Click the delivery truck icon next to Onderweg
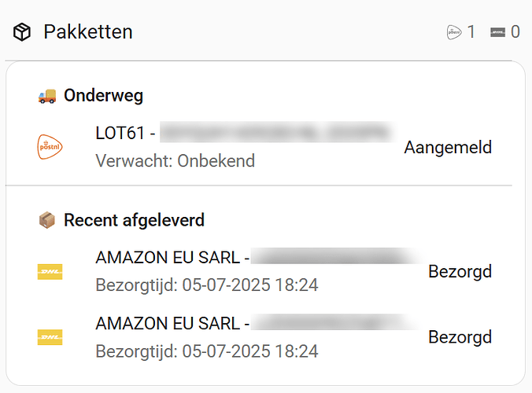532x393 pixels. coord(47,96)
